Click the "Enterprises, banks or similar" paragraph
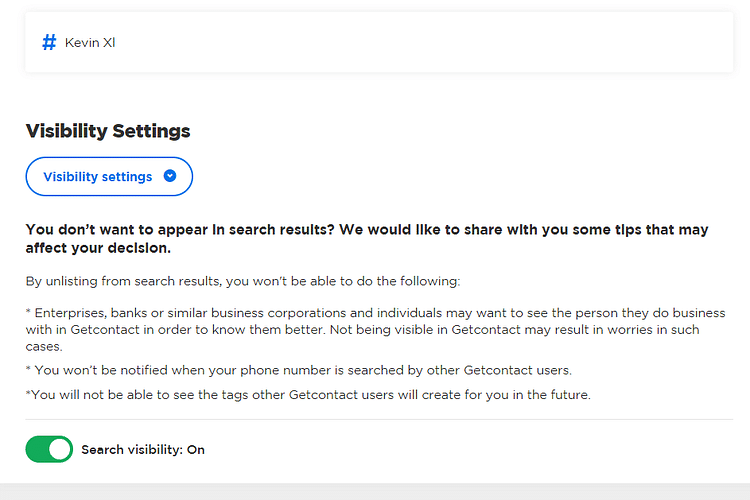 375,329
